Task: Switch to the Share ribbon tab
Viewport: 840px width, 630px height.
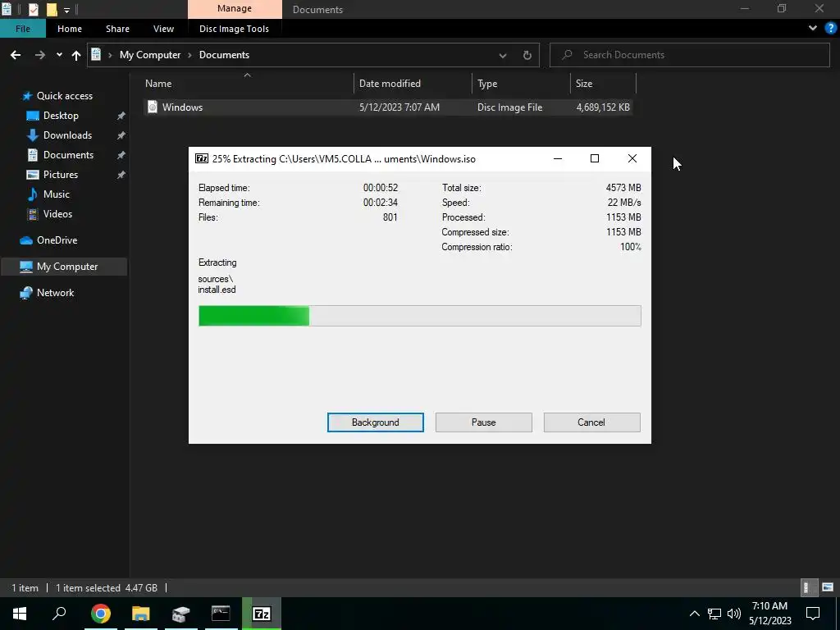Action: coord(117,29)
